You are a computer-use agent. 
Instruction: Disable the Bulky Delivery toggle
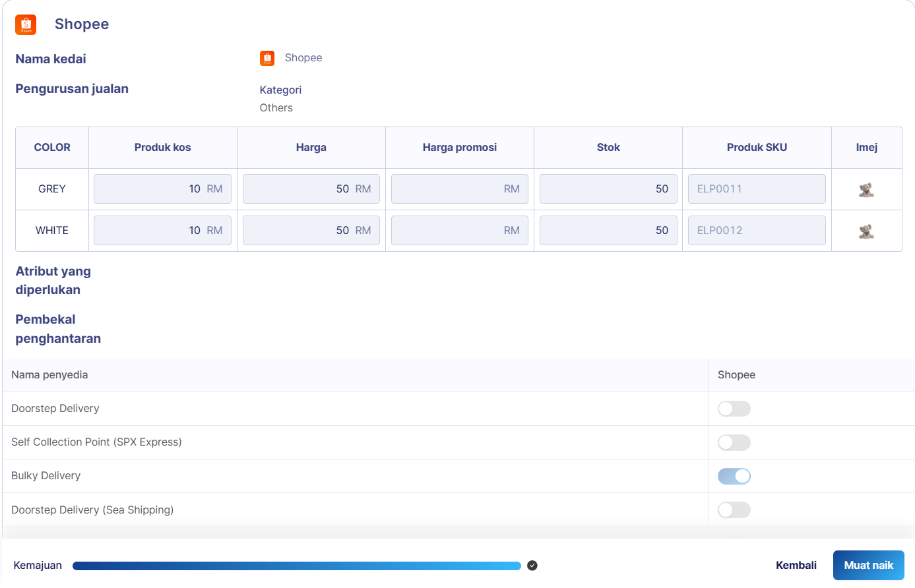734,476
